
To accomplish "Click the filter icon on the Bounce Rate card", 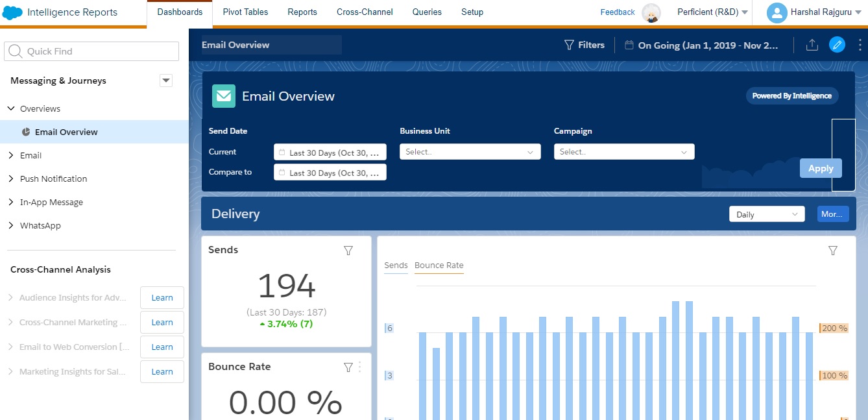I will (x=348, y=367).
